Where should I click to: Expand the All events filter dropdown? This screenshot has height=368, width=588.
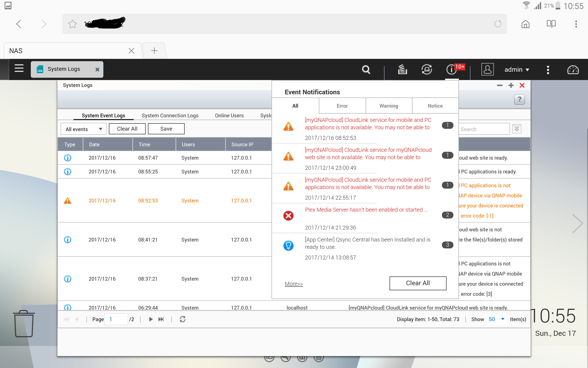click(x=84, y=129)
